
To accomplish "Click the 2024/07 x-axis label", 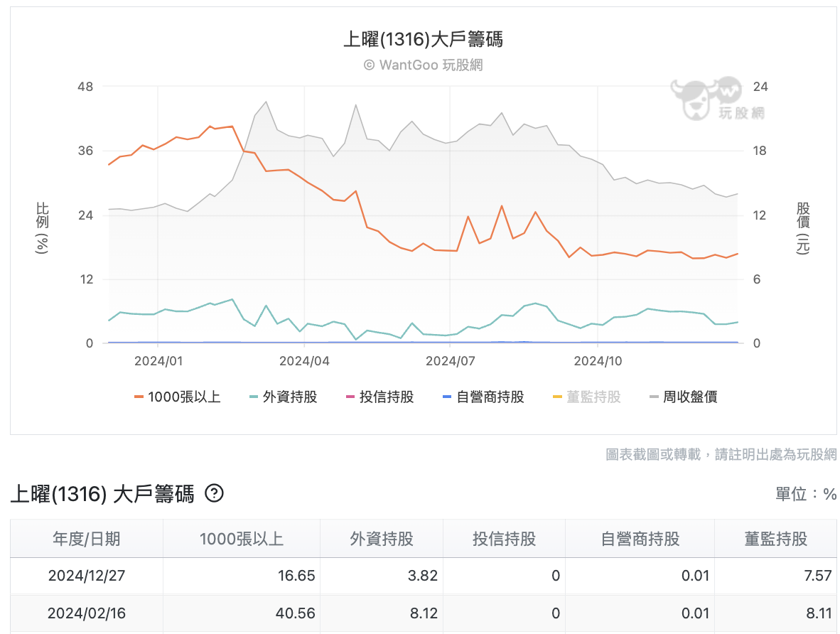I will click(x=450, y=361).
